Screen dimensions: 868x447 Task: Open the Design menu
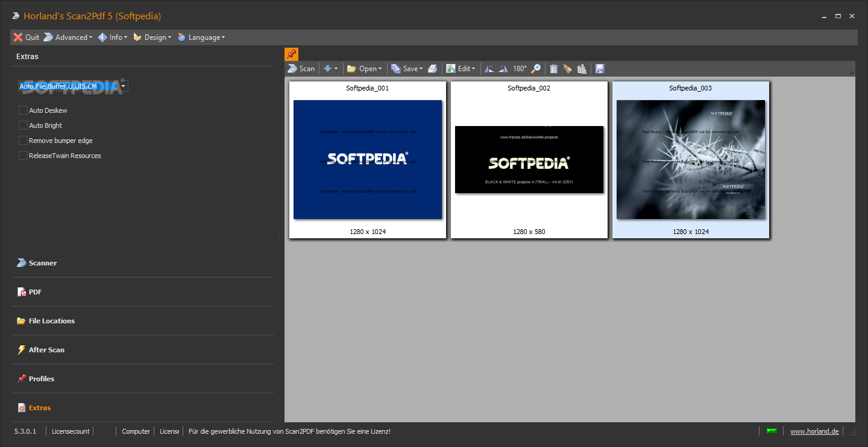[x=153, y=37]
